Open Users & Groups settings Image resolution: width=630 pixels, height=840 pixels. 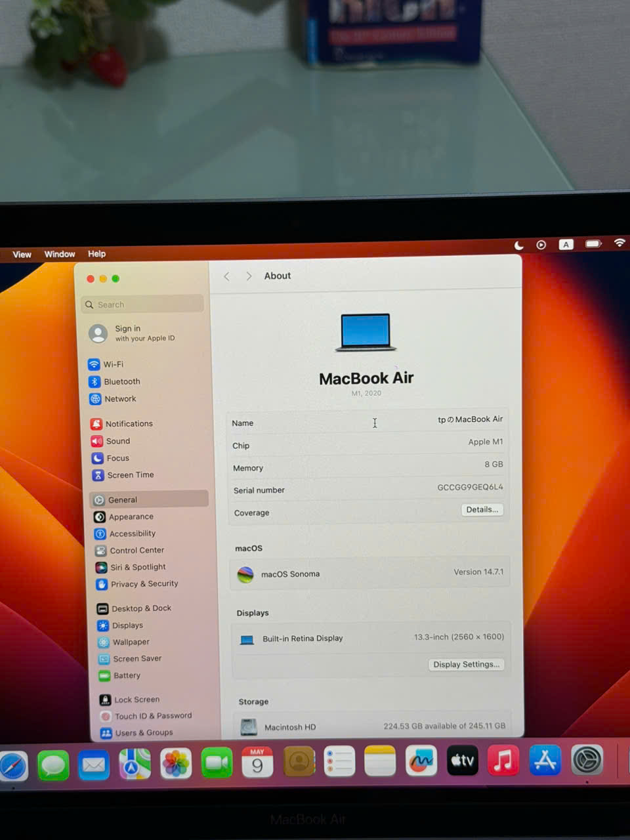point(136,732)
